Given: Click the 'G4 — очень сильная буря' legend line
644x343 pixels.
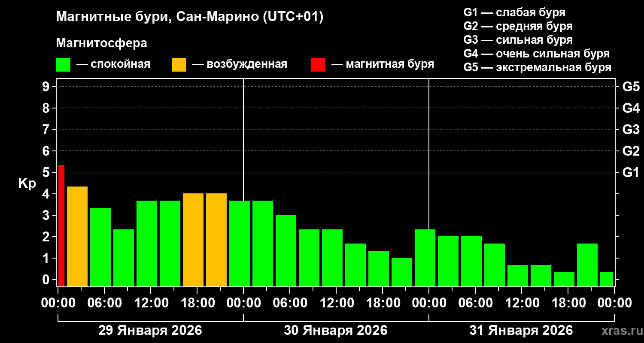Looking at the screenshot, I should [x=536, y=54].
